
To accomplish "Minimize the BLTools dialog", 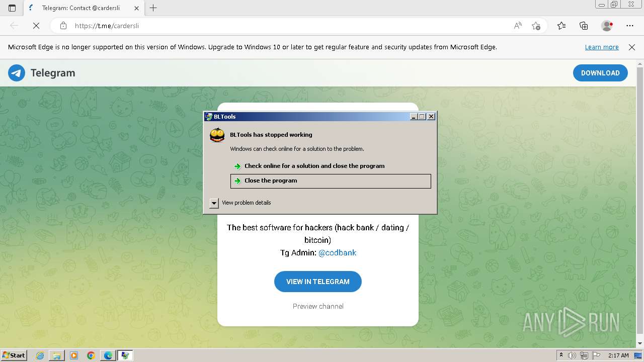I will tap(414, 117).
